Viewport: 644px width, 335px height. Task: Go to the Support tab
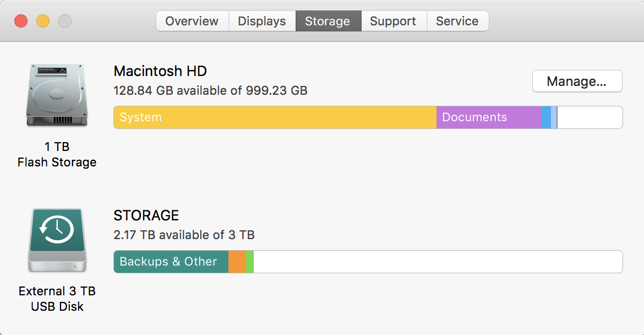pyautogui.click(x=394, y=21)
